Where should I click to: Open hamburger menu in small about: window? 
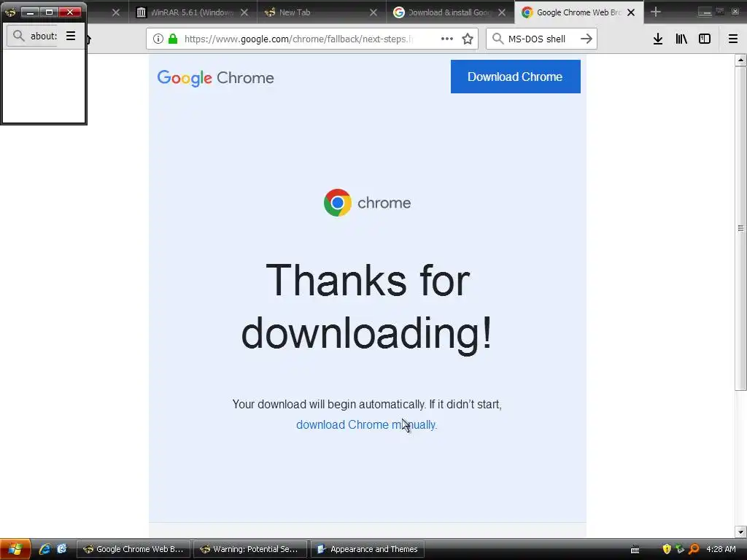pyautogui.click(x=71, y=36)
